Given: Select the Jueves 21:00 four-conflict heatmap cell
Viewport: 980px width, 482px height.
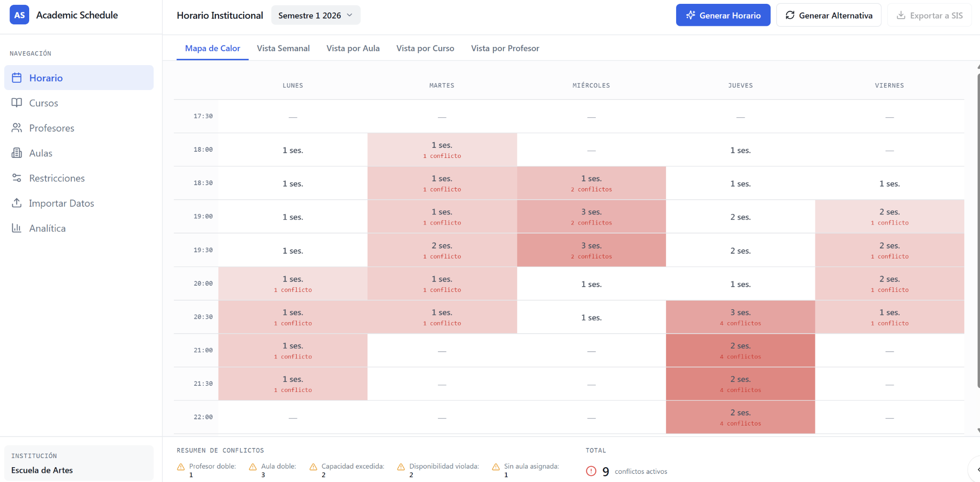Looking at the screenshot, I should click(x=740, y=350).
